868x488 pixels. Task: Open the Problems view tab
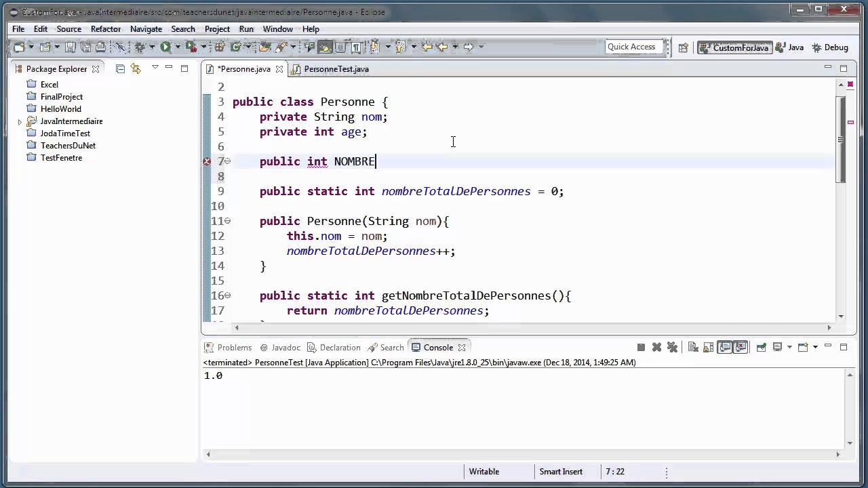[229, 348]
